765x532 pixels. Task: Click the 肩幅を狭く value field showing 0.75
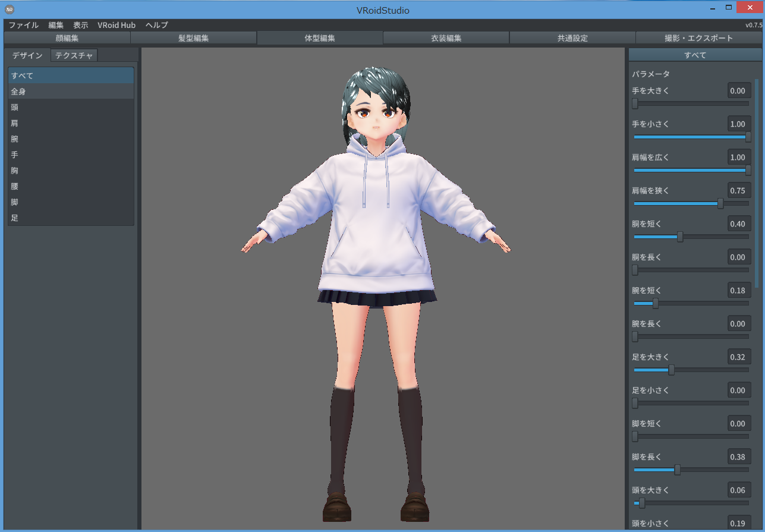739,191
